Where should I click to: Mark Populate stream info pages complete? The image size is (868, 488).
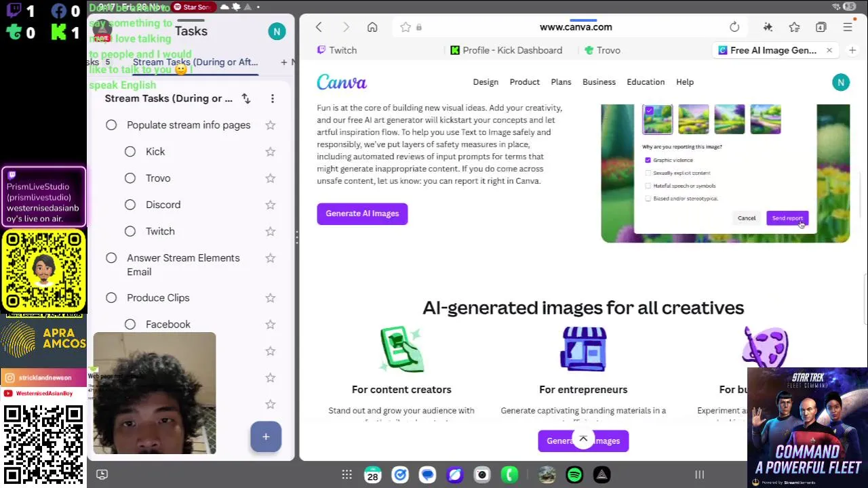pos(111,125)
